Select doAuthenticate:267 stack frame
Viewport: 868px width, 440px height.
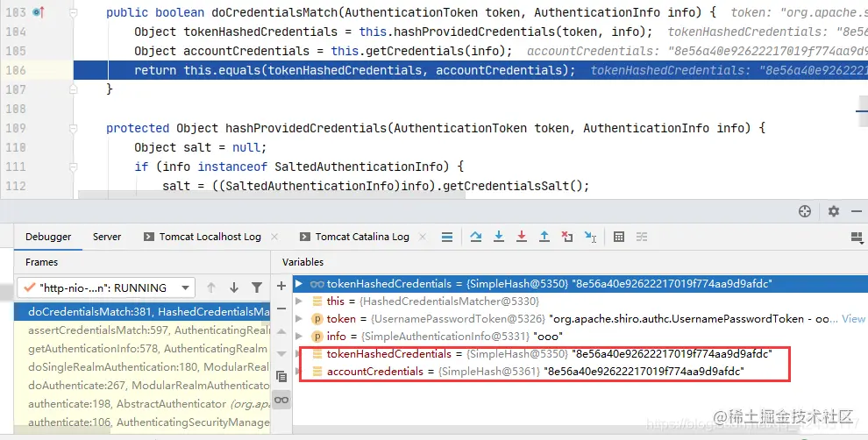point(142,385)
